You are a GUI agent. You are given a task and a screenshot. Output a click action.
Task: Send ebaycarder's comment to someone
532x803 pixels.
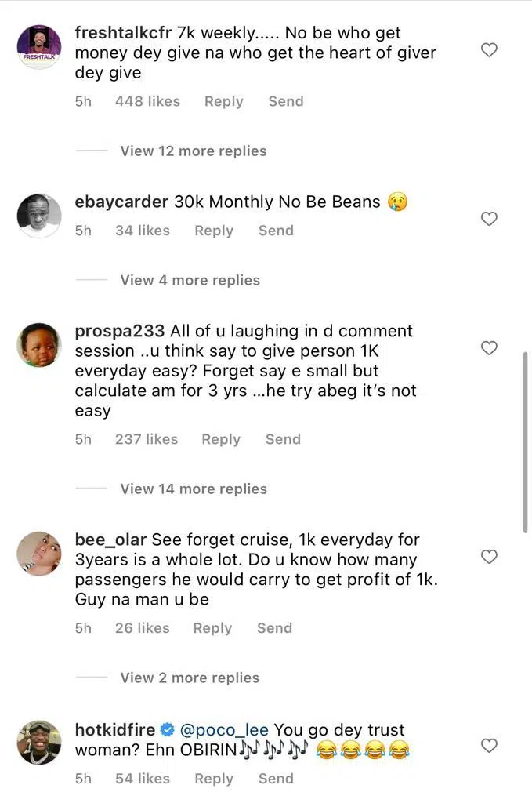pos(276,231)
